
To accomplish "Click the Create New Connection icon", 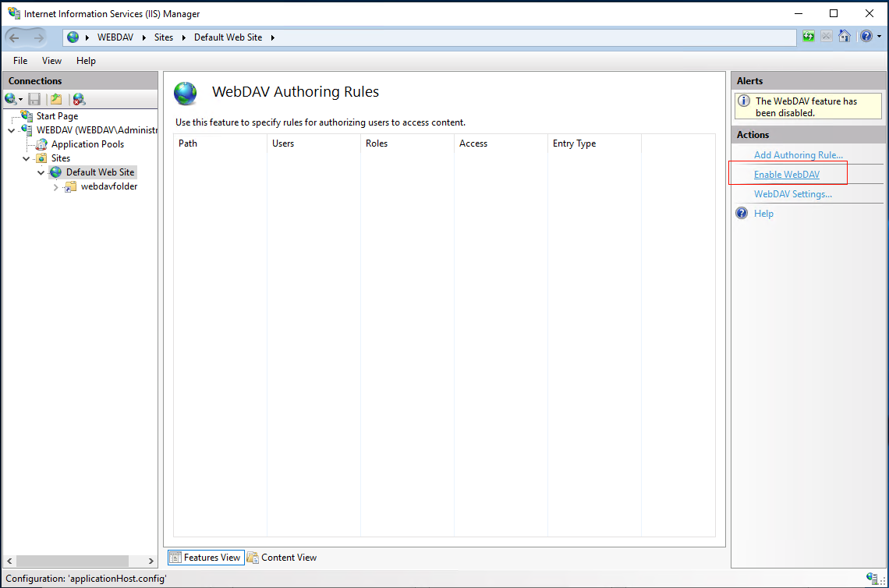I will tap(12, 99).
